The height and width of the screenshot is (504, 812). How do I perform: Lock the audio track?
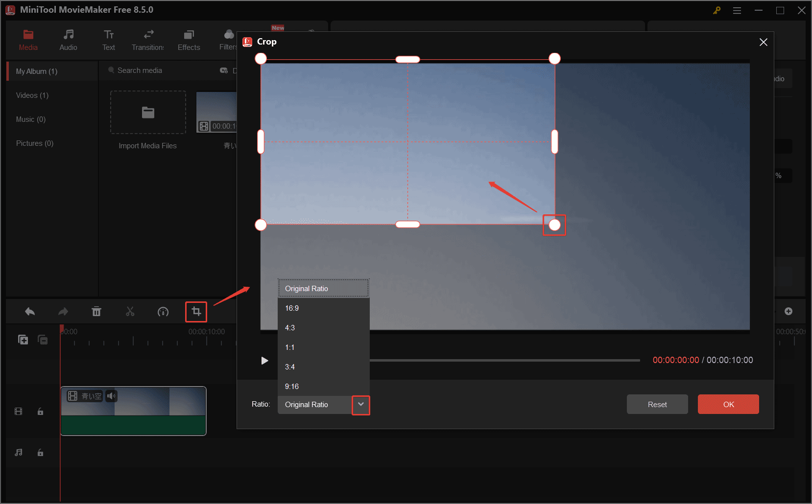pyautogui.click(x=40, y=453)
